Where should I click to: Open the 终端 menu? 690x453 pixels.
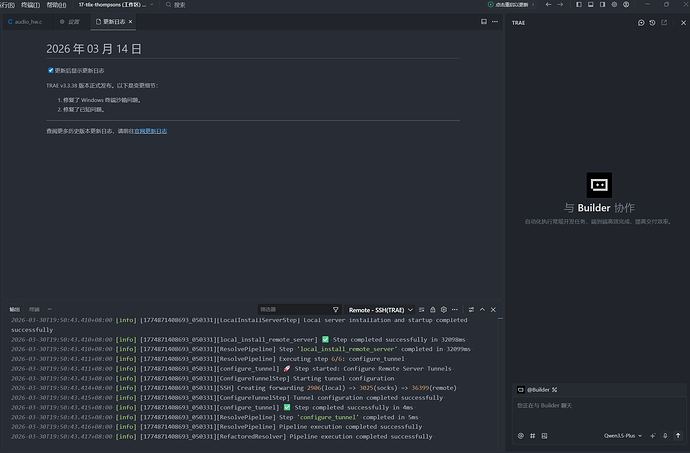tap(30, 5)
